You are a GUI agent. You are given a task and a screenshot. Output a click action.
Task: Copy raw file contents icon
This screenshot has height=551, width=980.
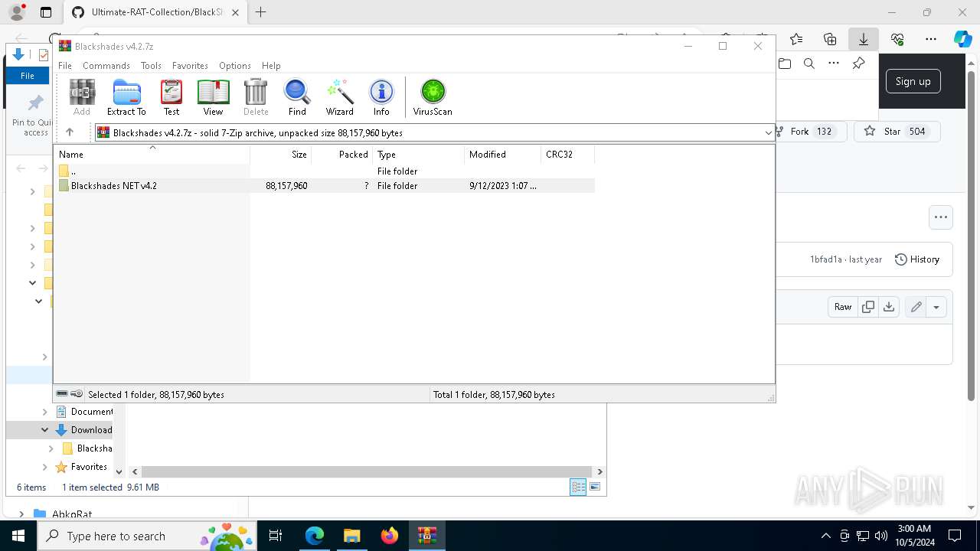coord(868,307)
